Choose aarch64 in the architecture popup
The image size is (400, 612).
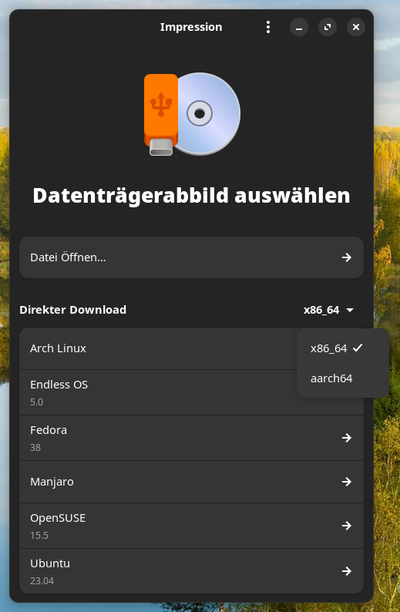point(343,379)
